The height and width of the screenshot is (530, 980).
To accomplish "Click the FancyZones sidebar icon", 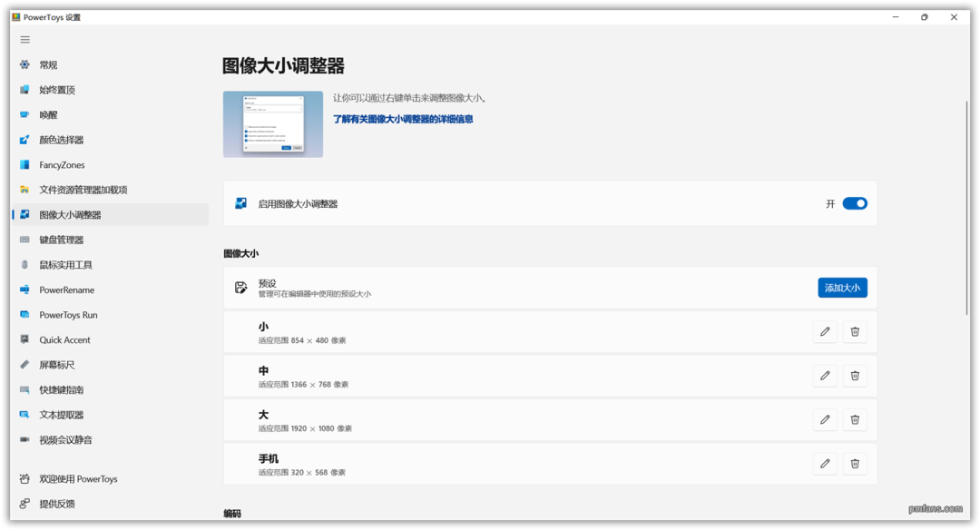I will pyautogui.click(x=24, y=164).
